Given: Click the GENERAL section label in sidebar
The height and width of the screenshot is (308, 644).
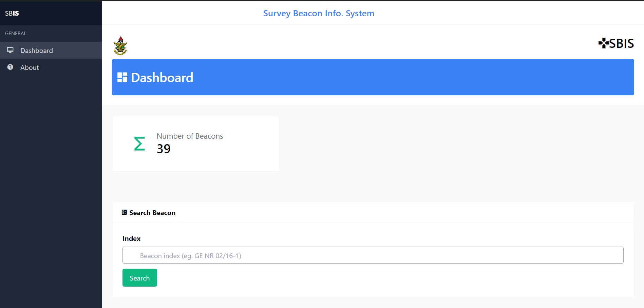Looking at the screenshot, I should pyautogui.click(x=16, y=34).
